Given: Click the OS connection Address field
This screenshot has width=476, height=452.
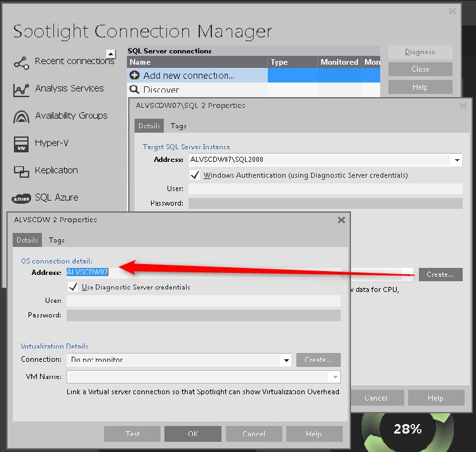Looking at the screenshot, I should (203, 272).
